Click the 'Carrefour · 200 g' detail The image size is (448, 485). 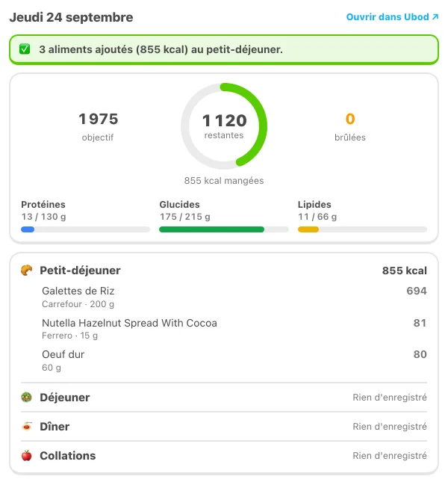click(78, 304)
